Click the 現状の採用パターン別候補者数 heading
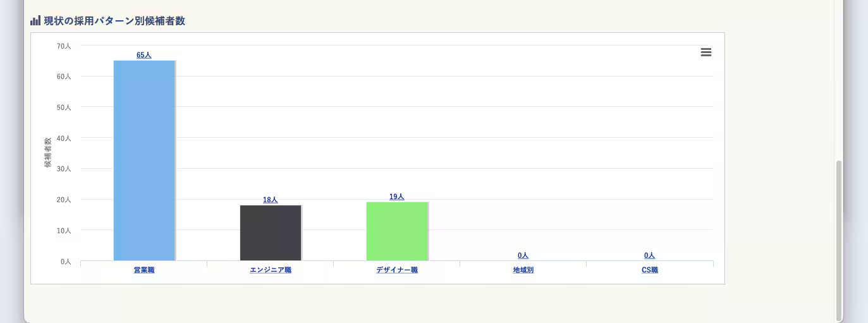This screenshot has height=323, width=868. pyautogui.click(x=114, y=21)
